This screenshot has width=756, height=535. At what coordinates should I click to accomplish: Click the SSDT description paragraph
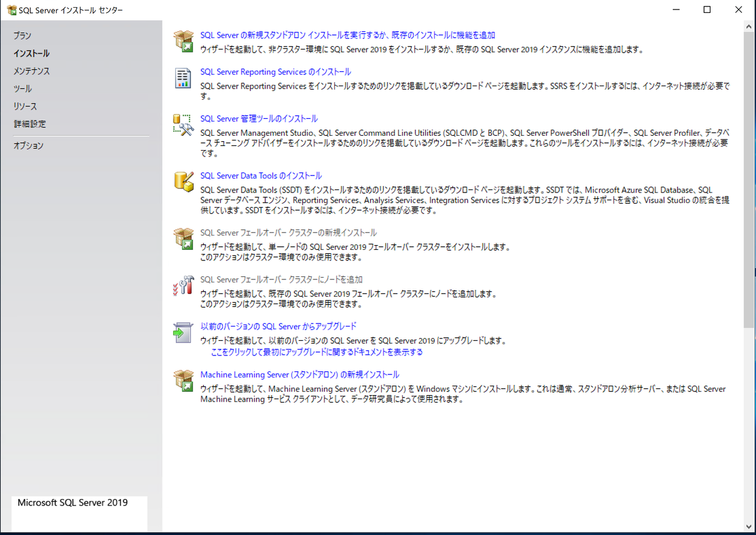465,200
